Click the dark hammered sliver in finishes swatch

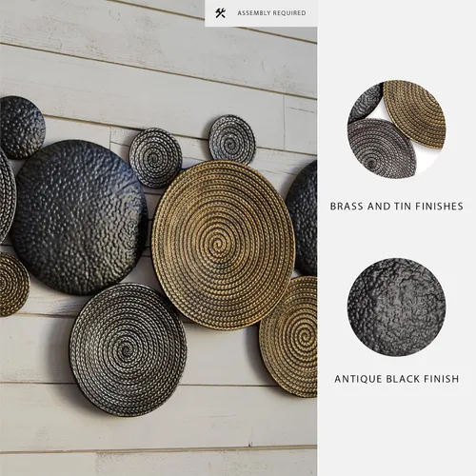tap(365, 102)
